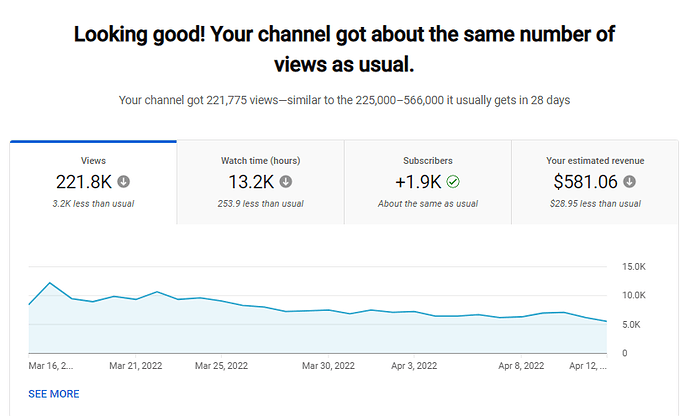This screenshot has width=690, height=416.
Task: Show the Your estimated revenue tab
Action: point(595,181)
